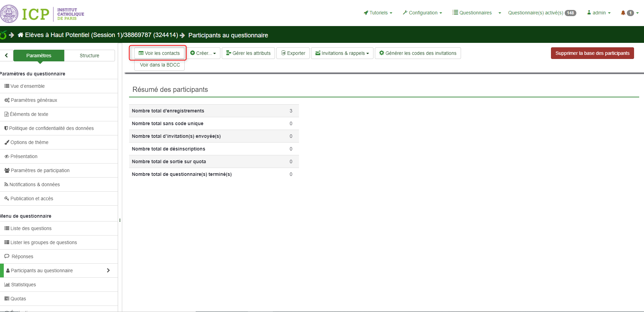Screen dimensions: 644x312
Task: Click the home icon in breadcrumb
Action: point(21,35)
